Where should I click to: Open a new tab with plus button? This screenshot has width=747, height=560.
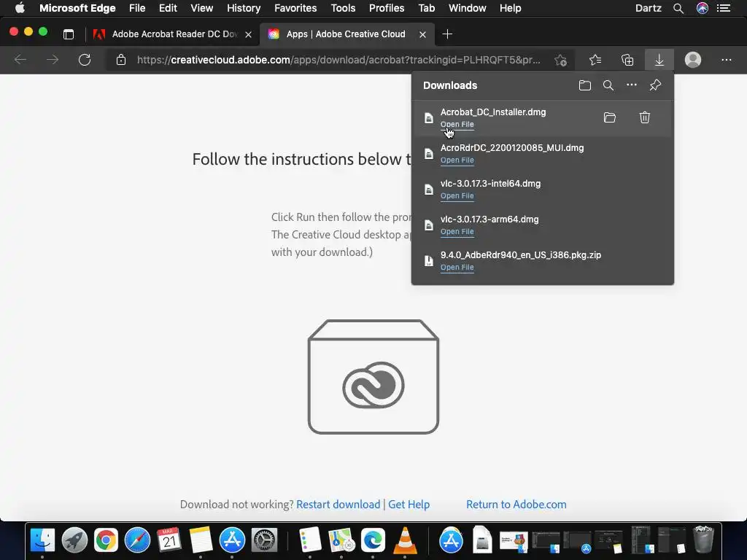pyautogui.click(x=447, y=34)
